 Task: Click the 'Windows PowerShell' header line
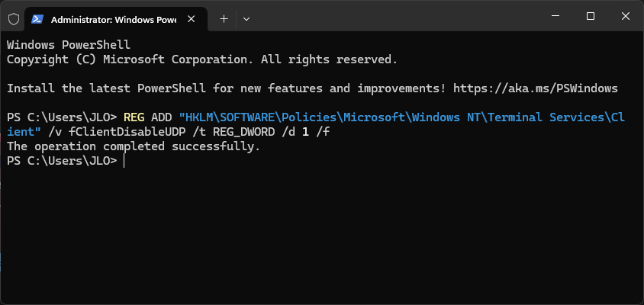coord(69,45)
